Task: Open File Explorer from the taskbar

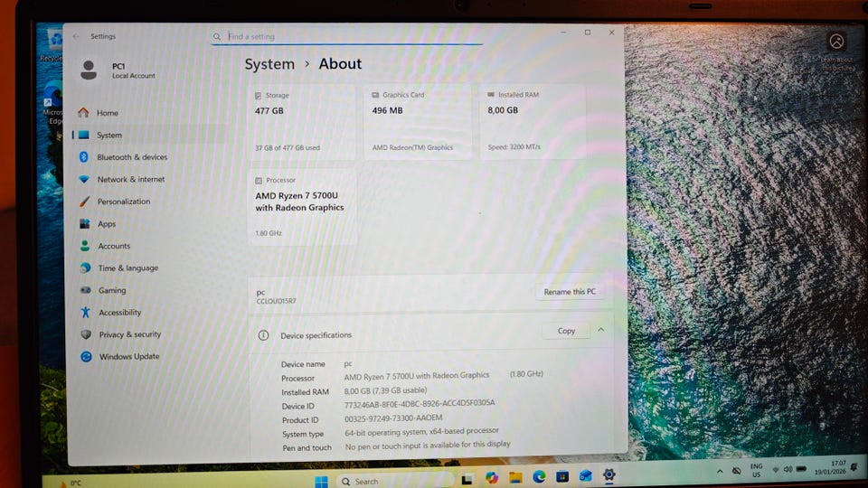Action: coord(515,477)
